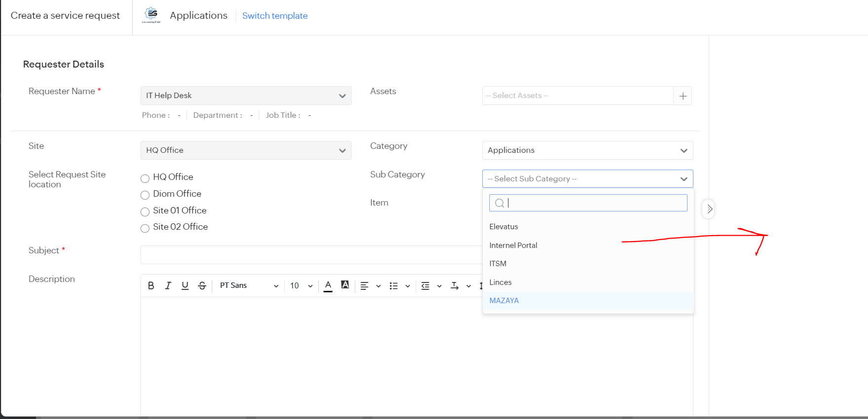Select the Site 02 Office radio option
Screen dimensions: 868x419
[145, 228]
